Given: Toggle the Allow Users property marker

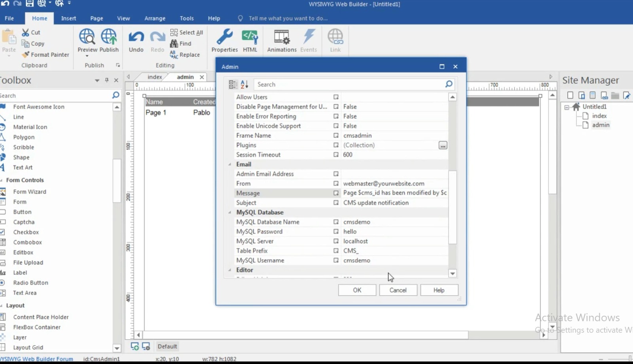Looking at the screenshot, I should [x=336, y=97].
